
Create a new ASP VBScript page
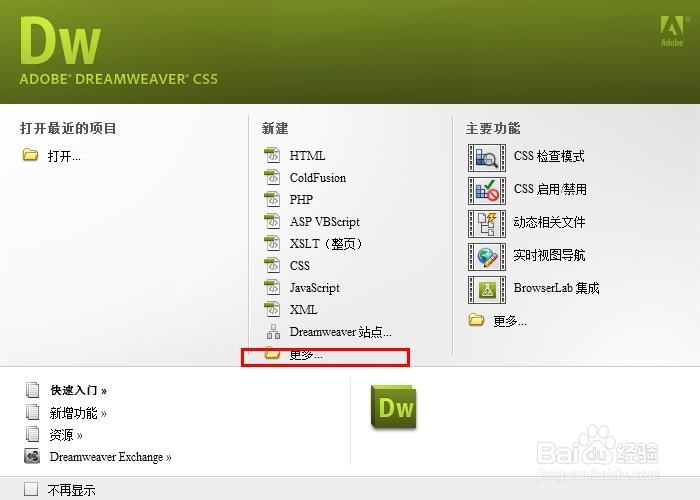tap(325, 222)
